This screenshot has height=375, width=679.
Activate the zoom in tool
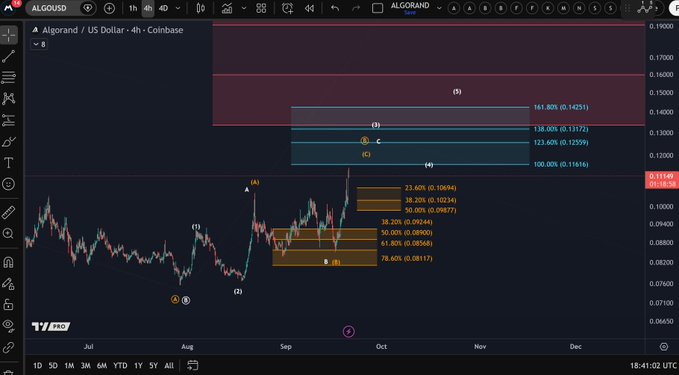pyautogui.click(x=9, y=234)
